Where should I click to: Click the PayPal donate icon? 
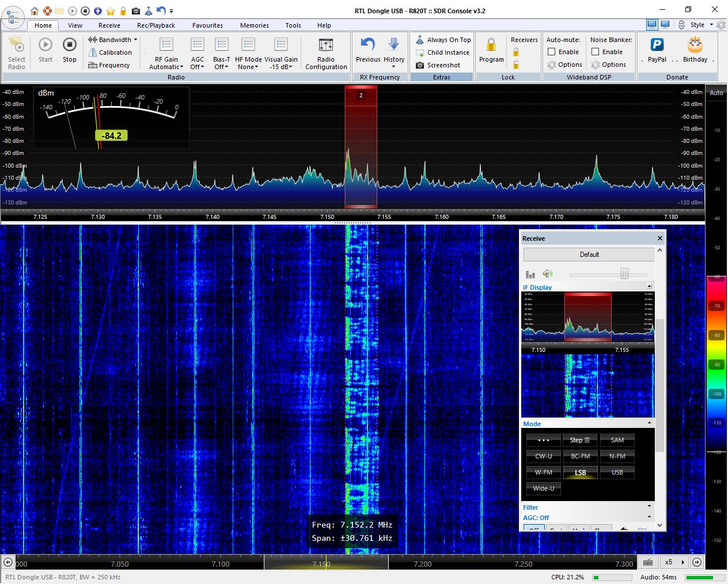click(657, 45)
